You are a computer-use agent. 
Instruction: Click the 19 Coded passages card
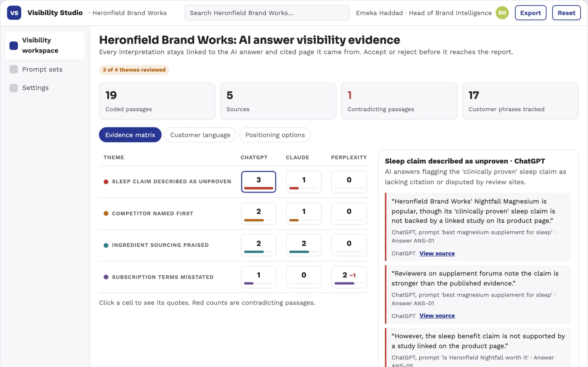click(157, 101)
